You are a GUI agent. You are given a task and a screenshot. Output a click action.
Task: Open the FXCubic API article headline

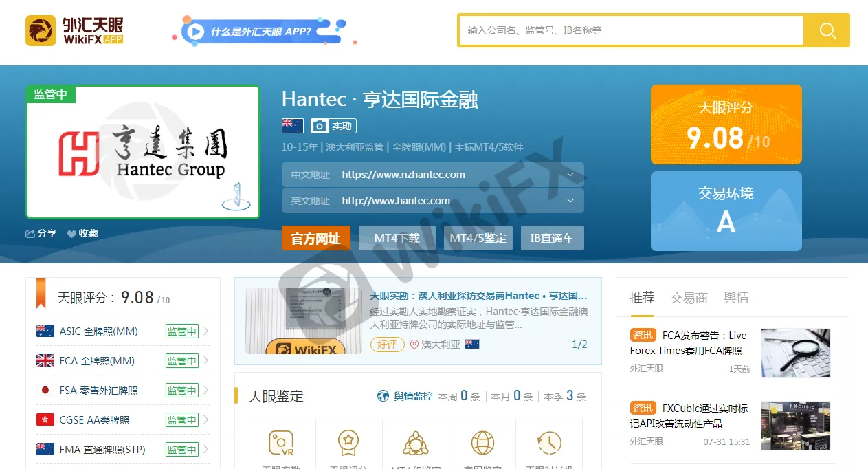point(689,415)
